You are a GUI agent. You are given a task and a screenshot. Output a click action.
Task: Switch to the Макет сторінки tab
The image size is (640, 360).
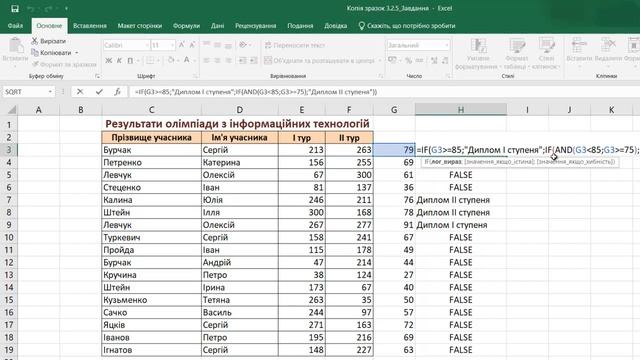click(140, 26)
